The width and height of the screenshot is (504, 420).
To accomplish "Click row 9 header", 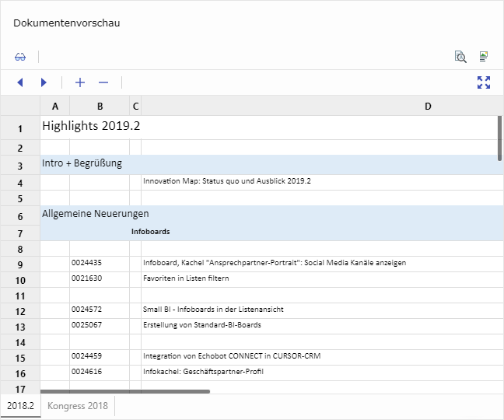I will [x=20, y=264].
